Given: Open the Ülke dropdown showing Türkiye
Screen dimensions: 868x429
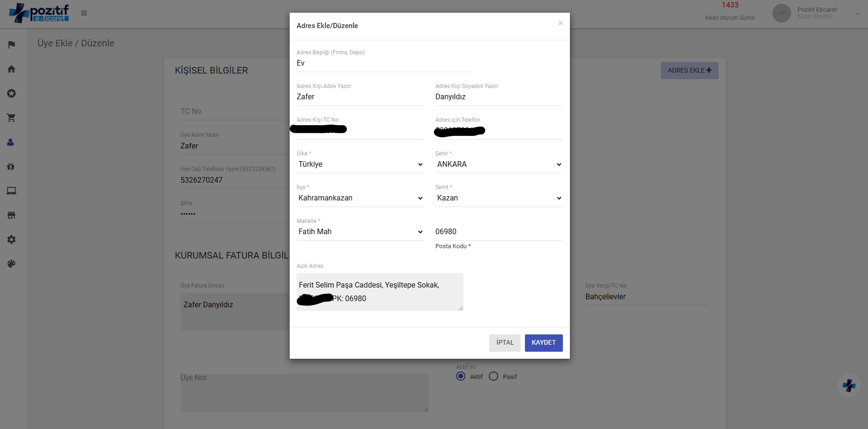Looking at the screenshot, I should tap(360, 164).
